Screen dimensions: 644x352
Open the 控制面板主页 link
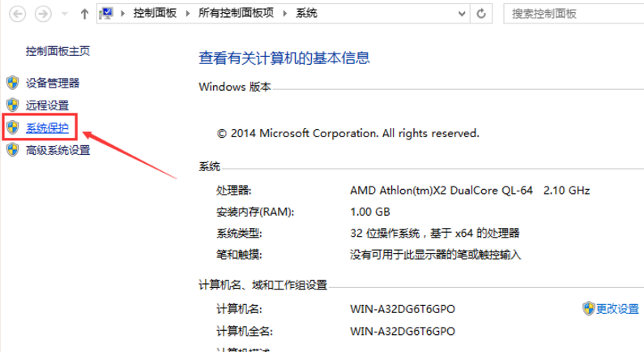point(58,51)
